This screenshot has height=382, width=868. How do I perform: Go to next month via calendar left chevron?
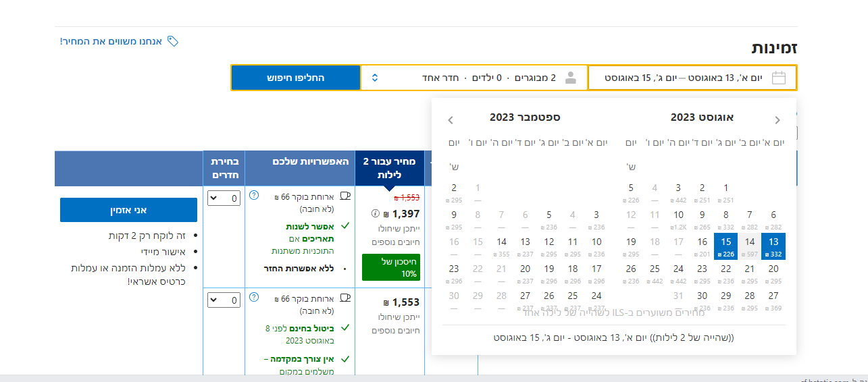[451, 120]
